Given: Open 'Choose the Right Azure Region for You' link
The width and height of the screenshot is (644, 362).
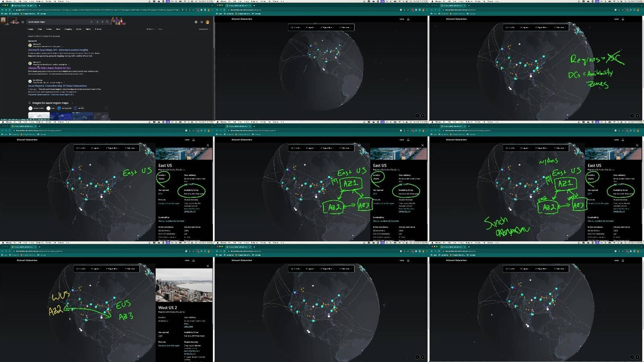Looking at the screenshot, I should click(x=50, y=68).
